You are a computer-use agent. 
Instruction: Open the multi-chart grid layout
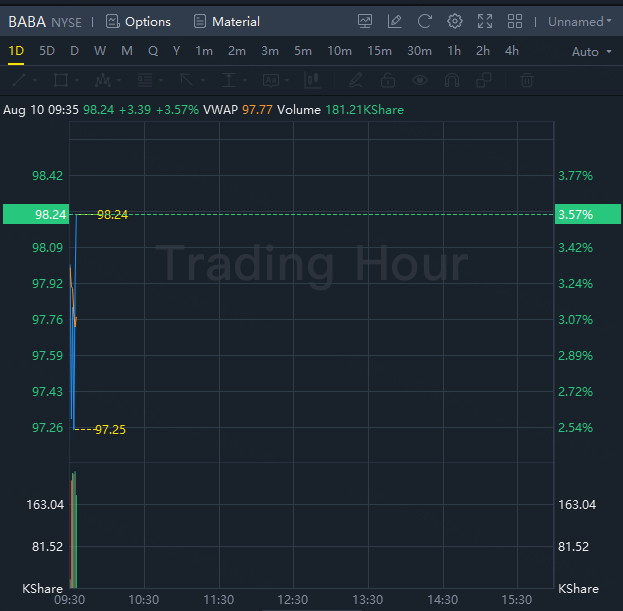tap(515, 21)
